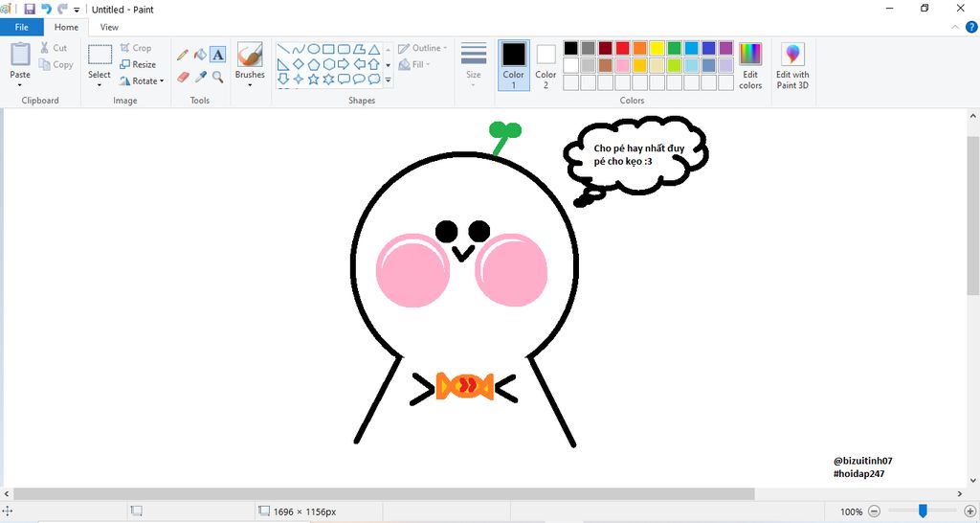Image resolution: width=980 pixels, height=523 pixels.
Task: Activate Color 1 foreground selector
Action: [x=514, y=65]
